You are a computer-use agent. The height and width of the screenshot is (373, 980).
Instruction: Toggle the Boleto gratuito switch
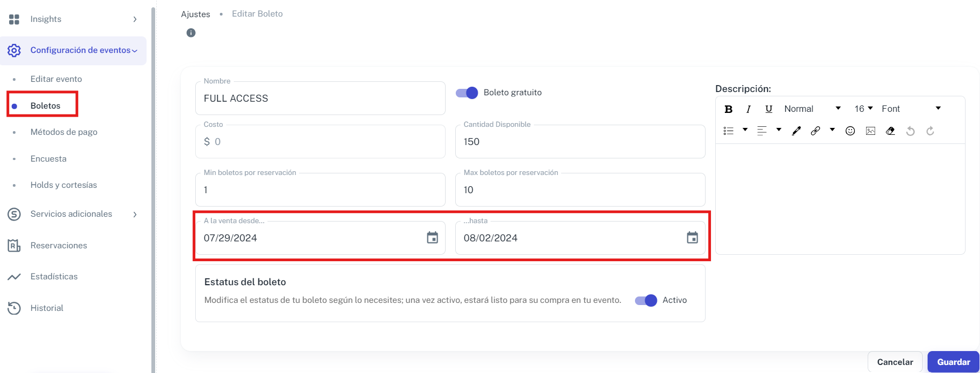tap(467, 93)
